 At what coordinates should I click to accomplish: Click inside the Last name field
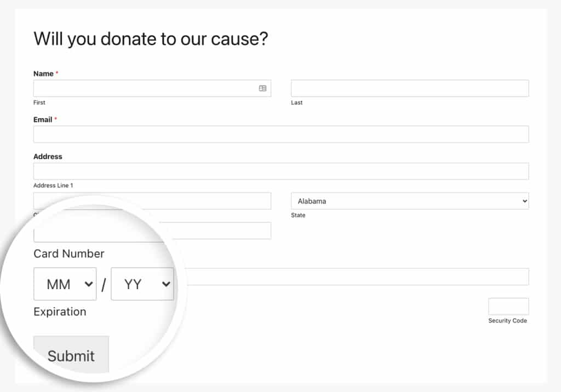tap(409, 88)
